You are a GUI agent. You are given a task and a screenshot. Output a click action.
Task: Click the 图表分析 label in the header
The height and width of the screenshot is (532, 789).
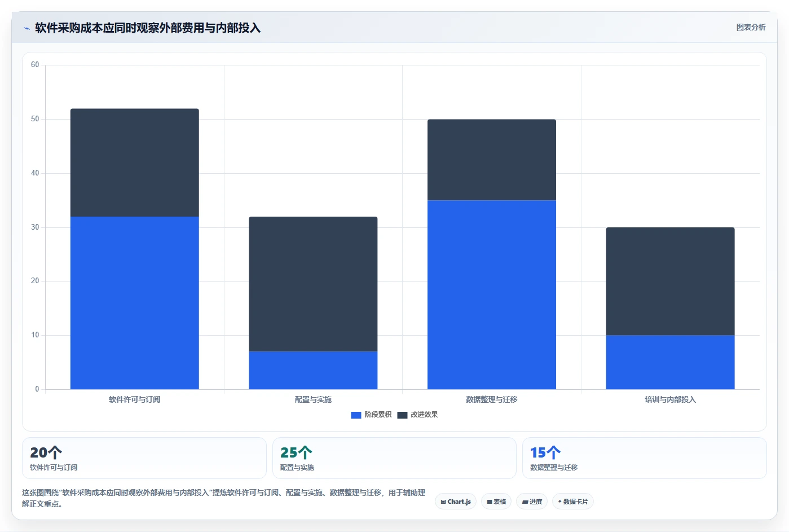pos(751,27)
